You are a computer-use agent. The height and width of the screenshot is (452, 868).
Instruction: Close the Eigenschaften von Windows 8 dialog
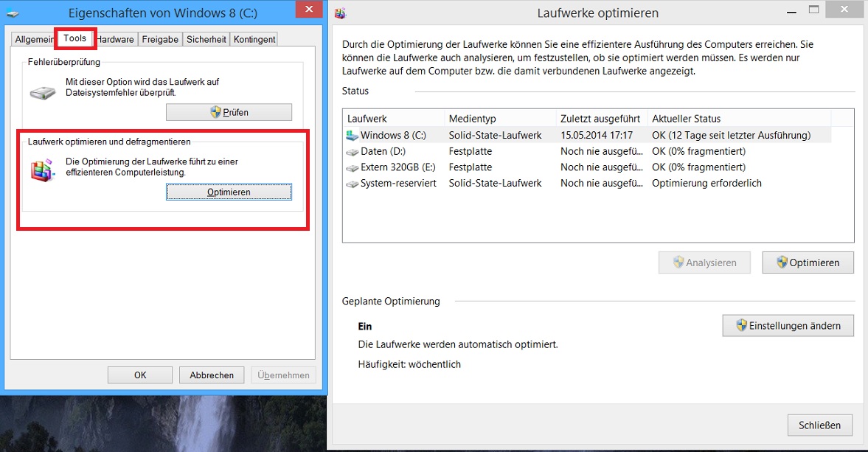pyautogui.click(x=309, y=9)
